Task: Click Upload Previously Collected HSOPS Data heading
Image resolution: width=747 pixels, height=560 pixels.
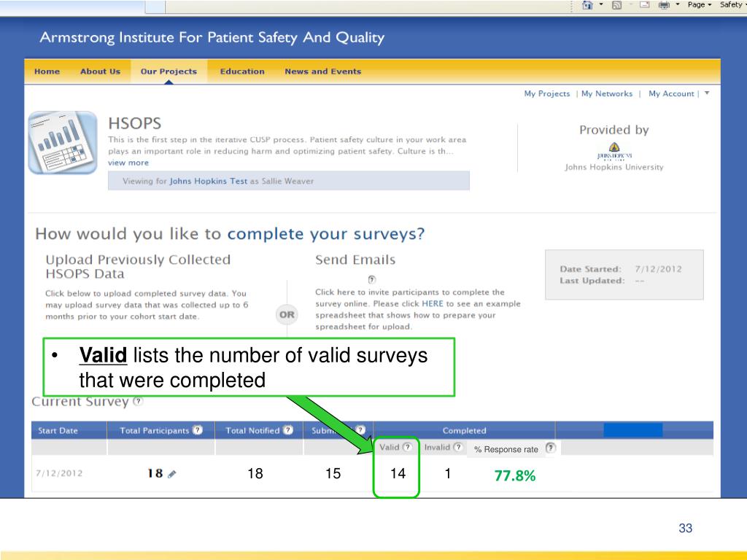Action: click(x=138, y=267)
